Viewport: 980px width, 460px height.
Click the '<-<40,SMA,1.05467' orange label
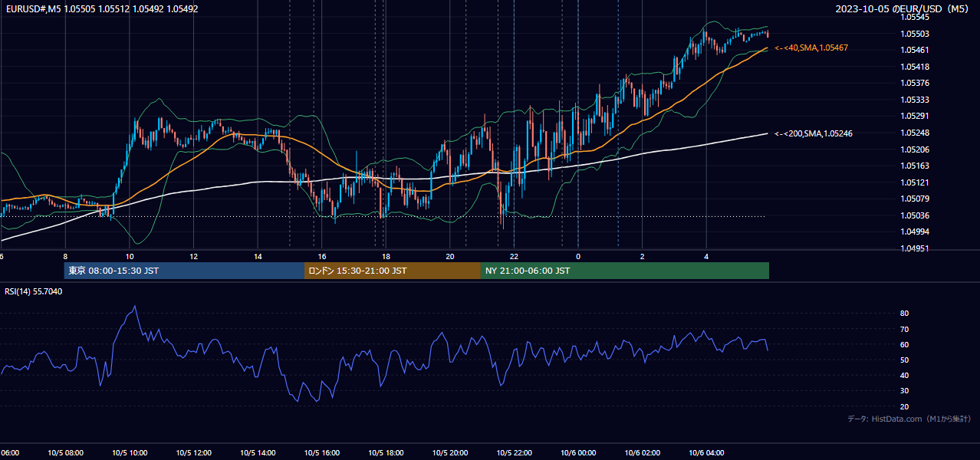pyautogui.click(x=811, y=48)
